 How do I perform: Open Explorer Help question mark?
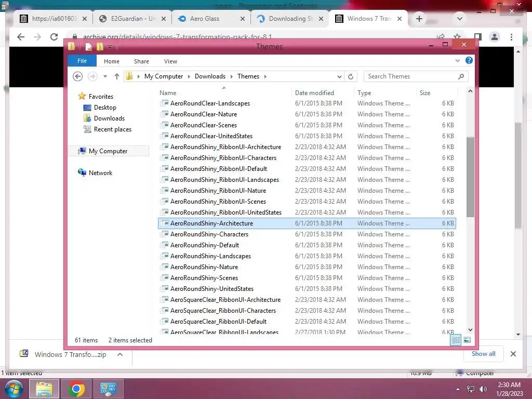coord(469,60)
